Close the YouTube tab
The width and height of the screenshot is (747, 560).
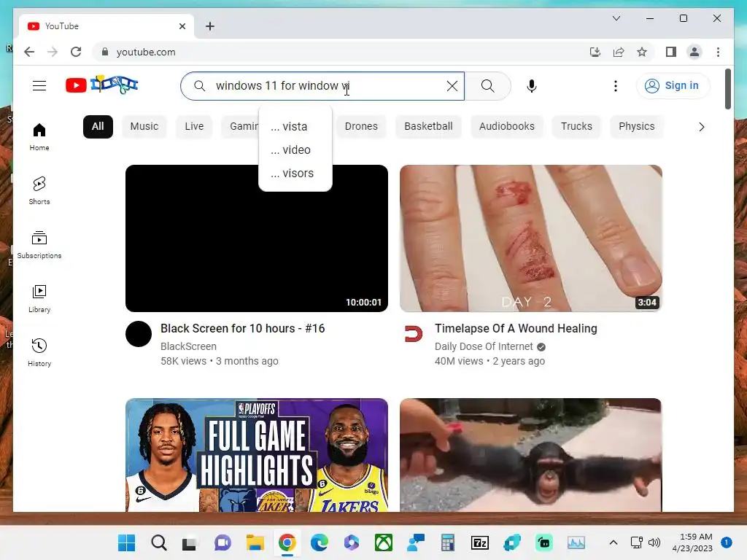pos(182,26)
